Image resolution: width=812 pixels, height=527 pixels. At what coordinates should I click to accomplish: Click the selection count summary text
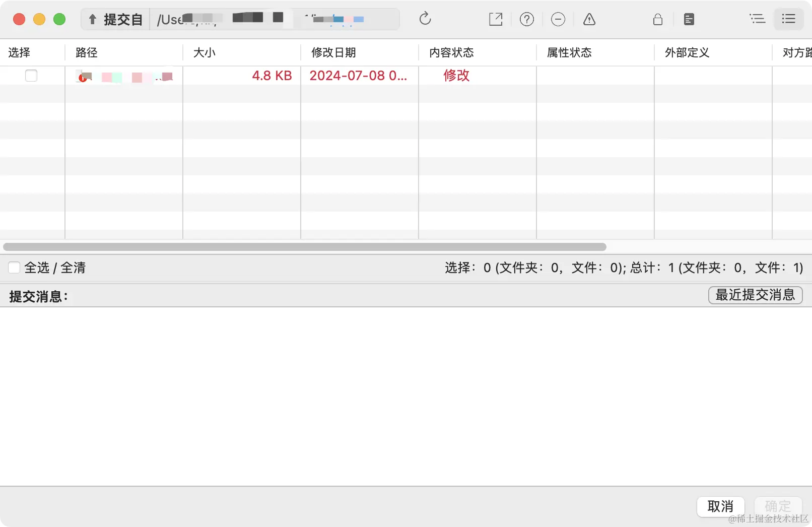coord(624,268)
